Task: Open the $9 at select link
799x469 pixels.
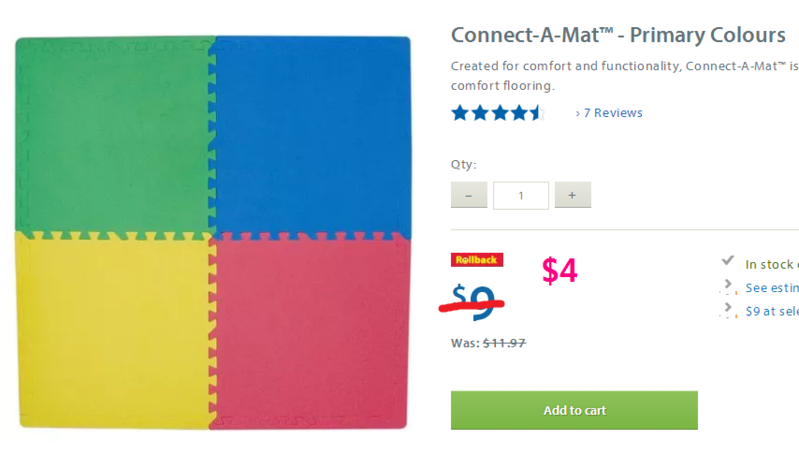Action: point(772,311)
